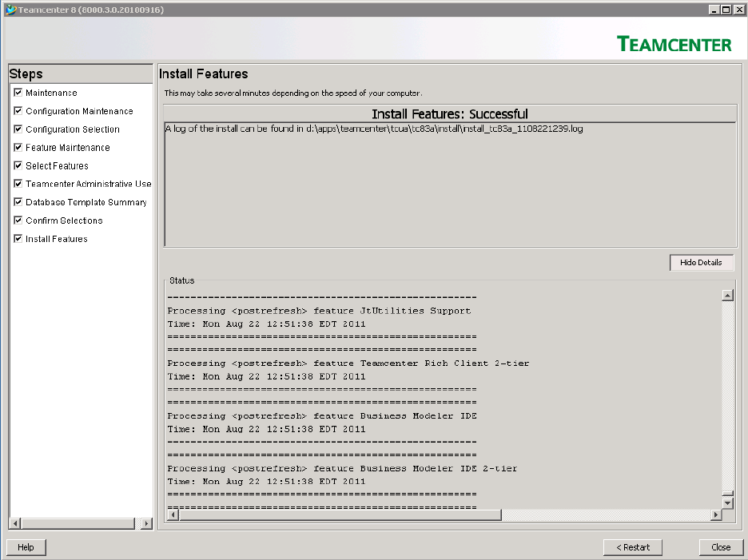The image size is (748, 560).
Task: Toggle the Select Features checkbox
Action: tap(18, 165)
